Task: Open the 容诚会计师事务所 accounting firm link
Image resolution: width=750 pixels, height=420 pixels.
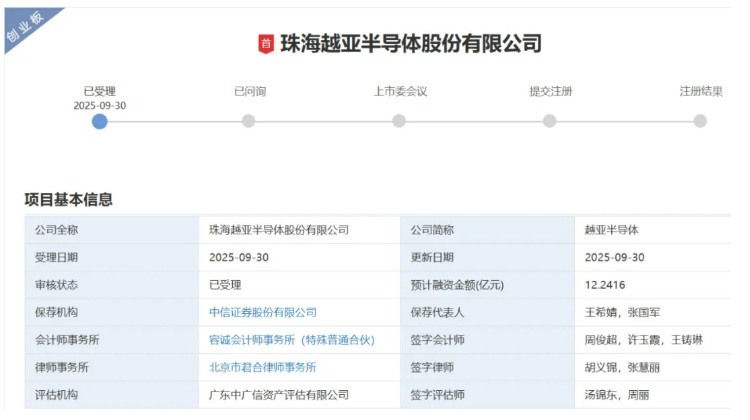Action: [x=291, y=340]
